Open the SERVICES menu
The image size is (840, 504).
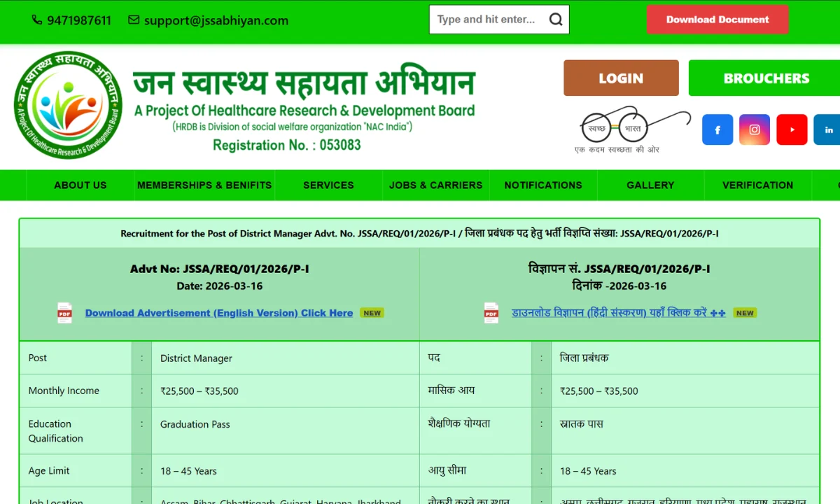328,185
